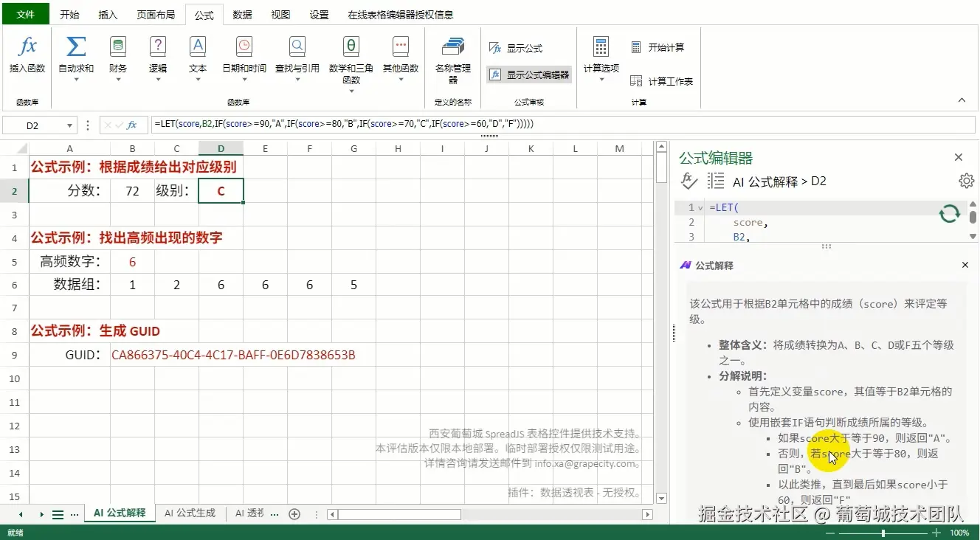Open the 自动求和 sigma function

pos(76,47)
